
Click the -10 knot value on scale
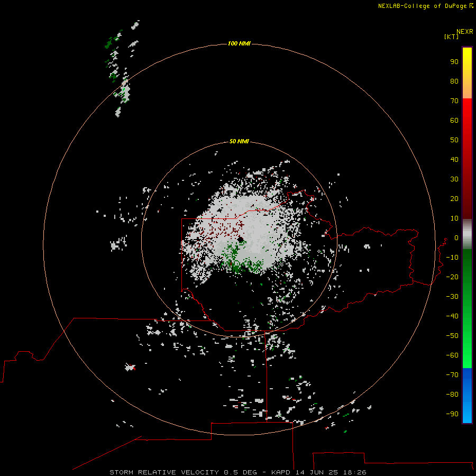(x=452, y=258)
